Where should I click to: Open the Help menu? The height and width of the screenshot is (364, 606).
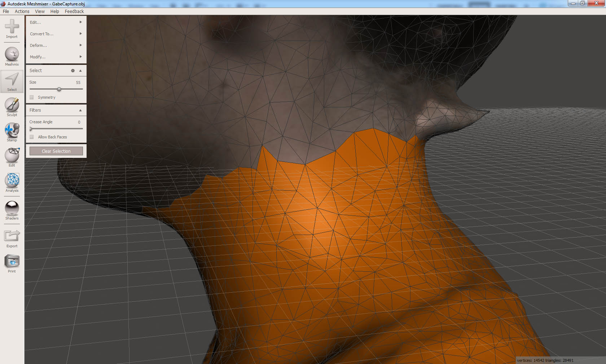(x=54, y=12)
